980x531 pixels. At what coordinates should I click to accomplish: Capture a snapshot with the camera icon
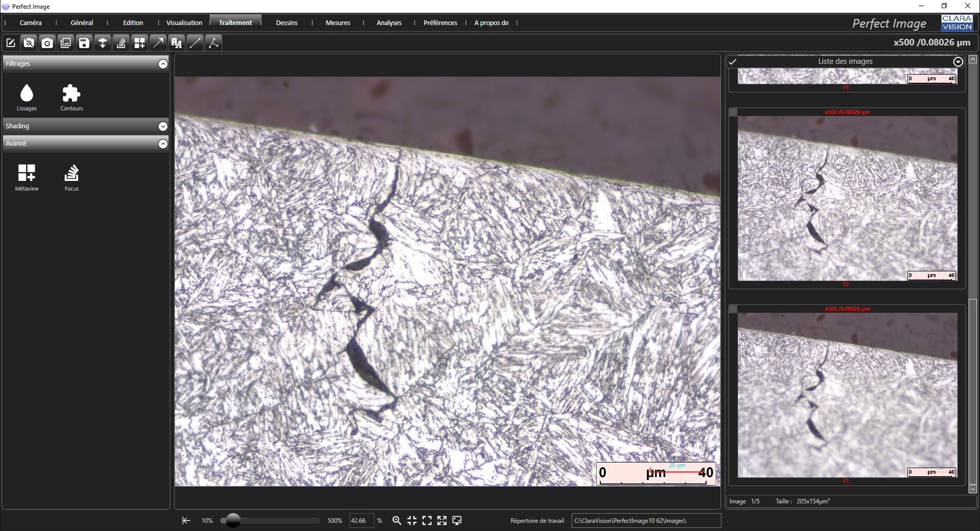(x=47, y=43)
